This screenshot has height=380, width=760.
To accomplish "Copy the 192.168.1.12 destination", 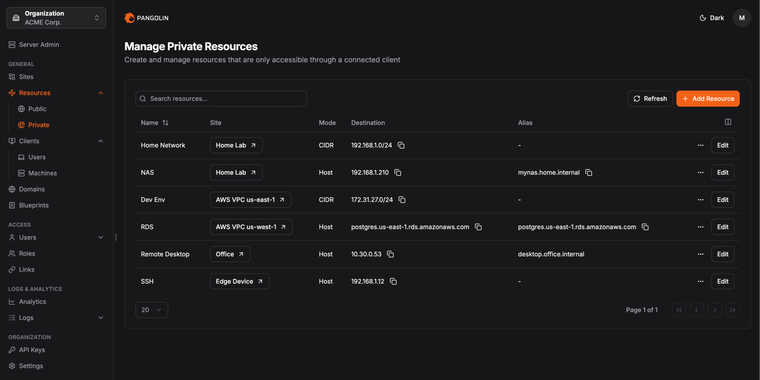I will (x=394, y=281).
